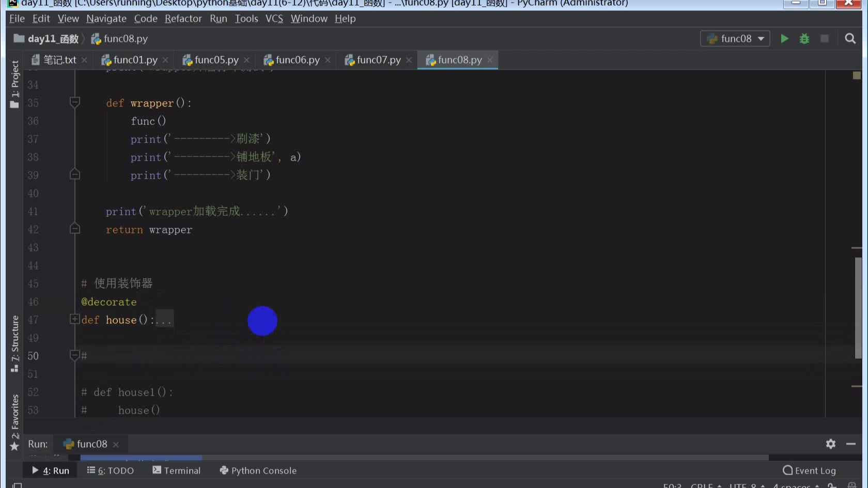868x488 pixels.
Task: Switch to the func06.py tab
Action: (x=297, y=60)
